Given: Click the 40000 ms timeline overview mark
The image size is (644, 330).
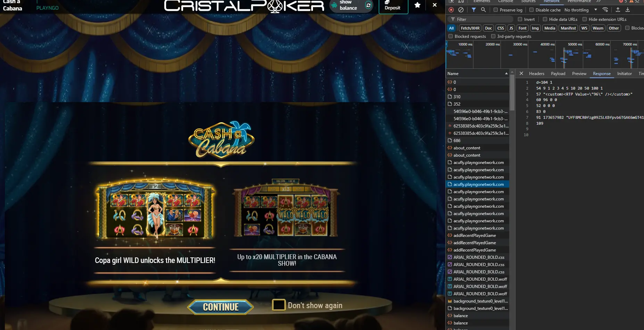Looking at the screenshot, I should tap(547, 44).
